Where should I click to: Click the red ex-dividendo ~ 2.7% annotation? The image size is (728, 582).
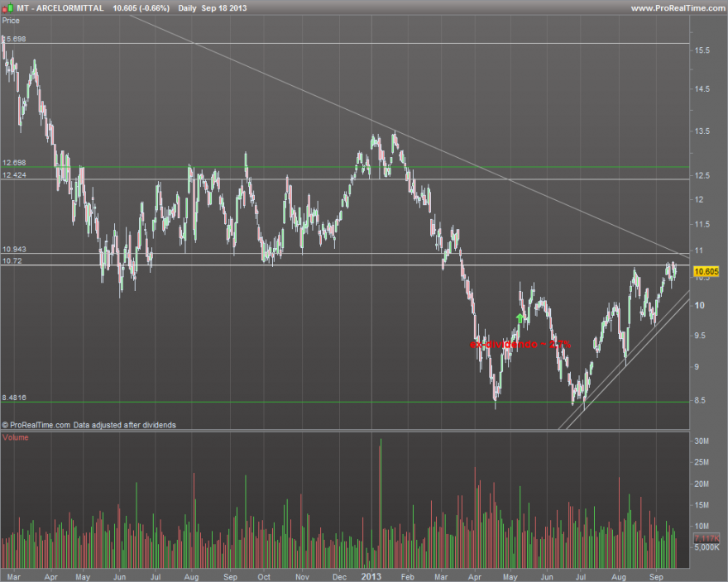520,345
